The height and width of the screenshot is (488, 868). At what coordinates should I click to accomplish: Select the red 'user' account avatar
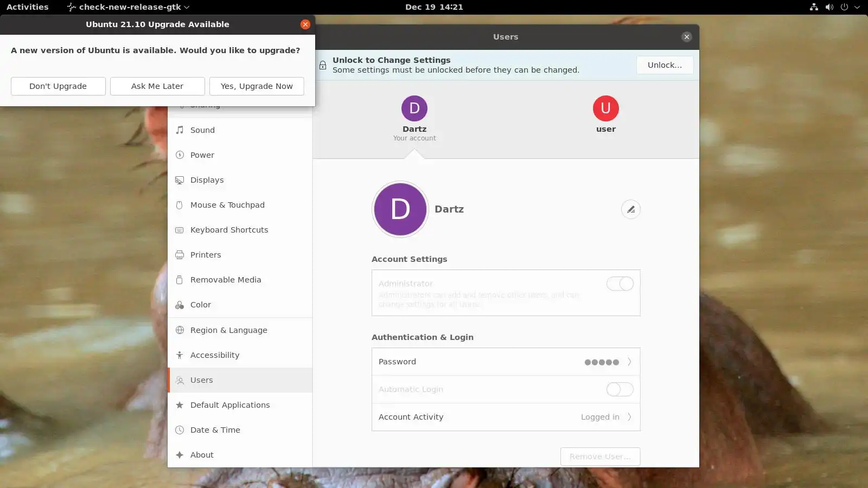(x=606, y=108)
